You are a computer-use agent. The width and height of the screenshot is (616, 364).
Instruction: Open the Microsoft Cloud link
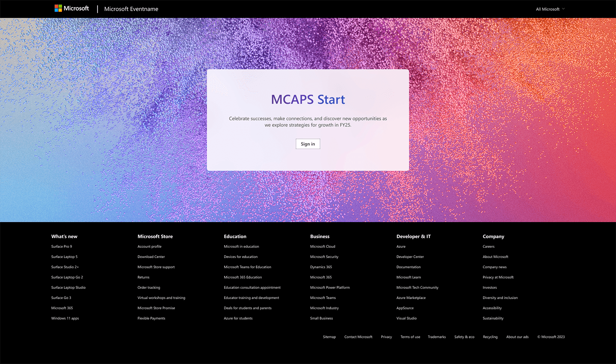(323, 247)
